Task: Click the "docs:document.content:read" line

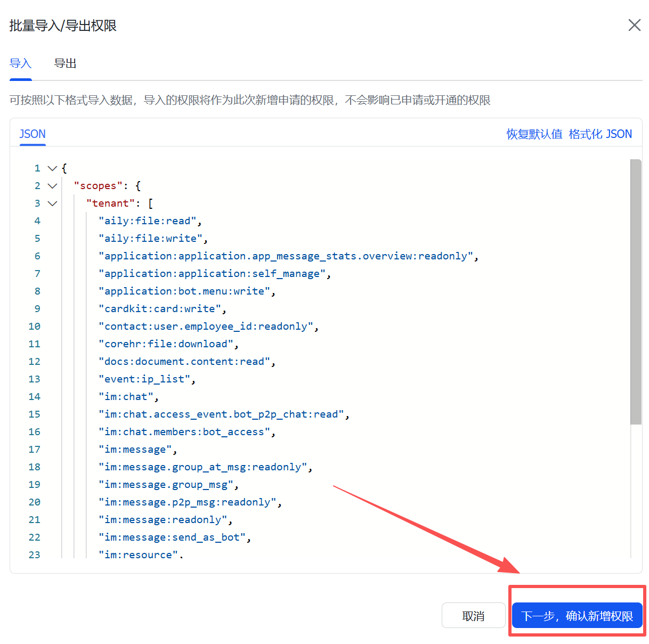Action: (x=186, y=362)
